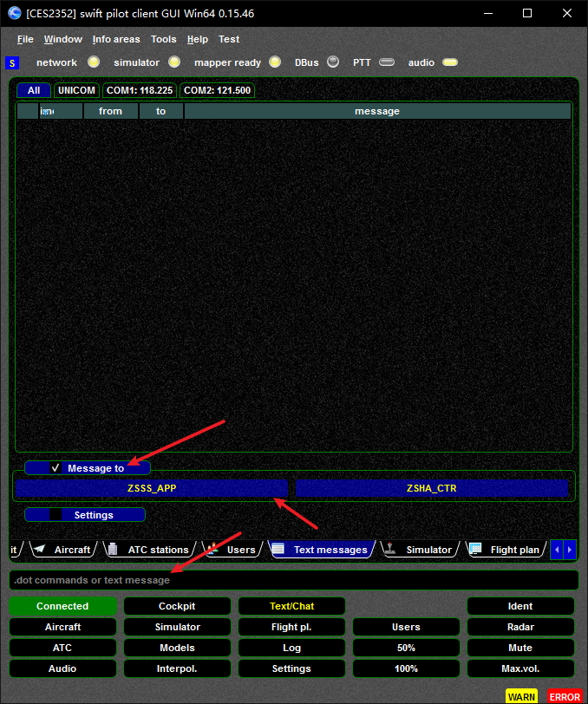Click the DBus status LED indicator

[x=333, y=62]
